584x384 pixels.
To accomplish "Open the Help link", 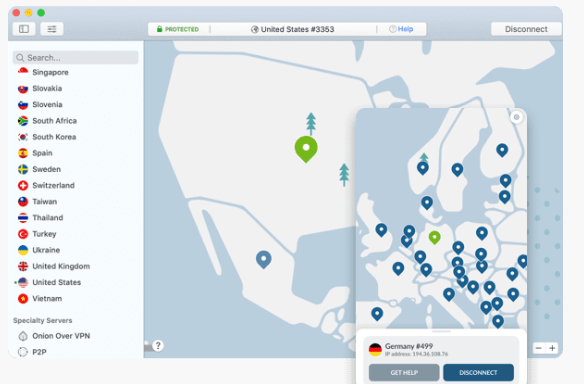I will point(401,29).
